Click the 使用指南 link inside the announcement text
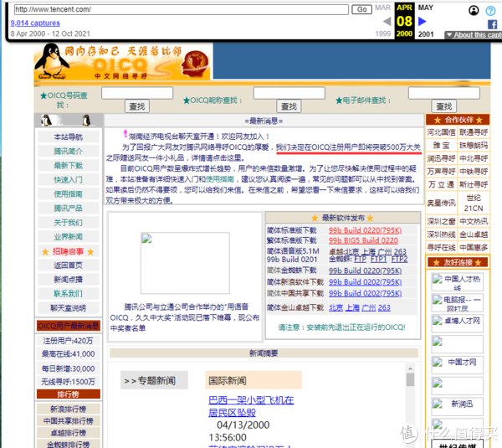 click(219, 179)
